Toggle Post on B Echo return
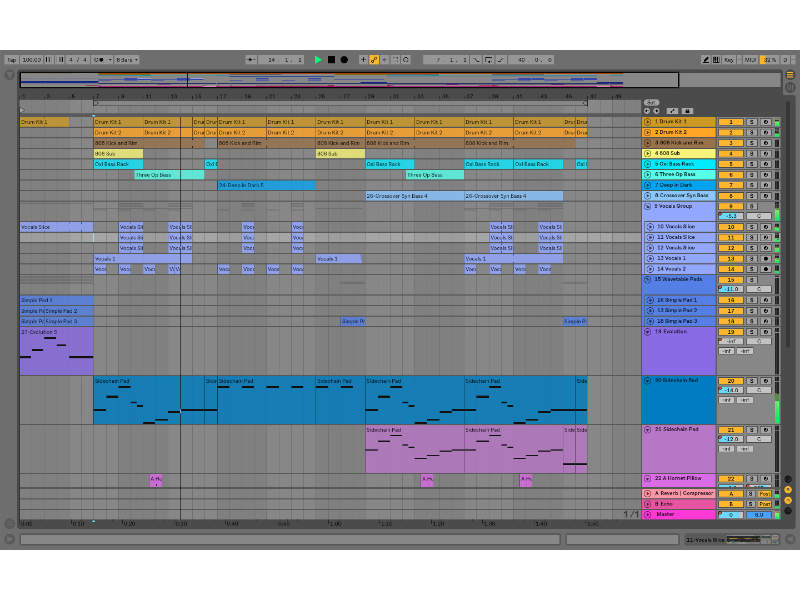Screen dimensions: 800x600 (x=764, y=504)
